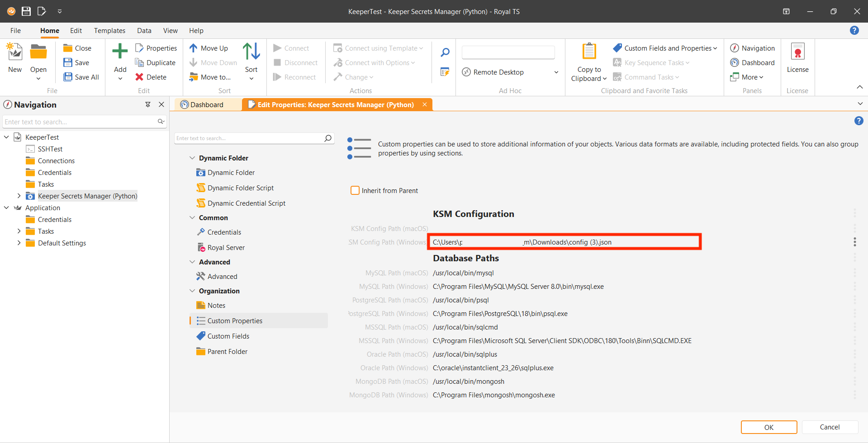Open the Remote Desktop ad hoc dropdown
868x443 pixels.
click(x=556, y=72)
